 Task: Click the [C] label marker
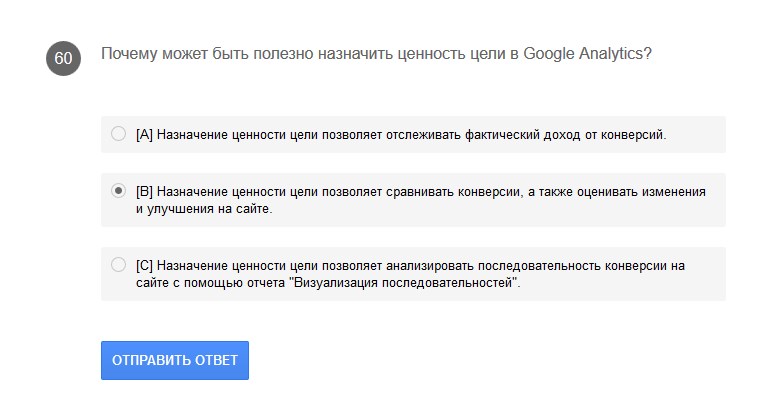[x=144, y=265]
